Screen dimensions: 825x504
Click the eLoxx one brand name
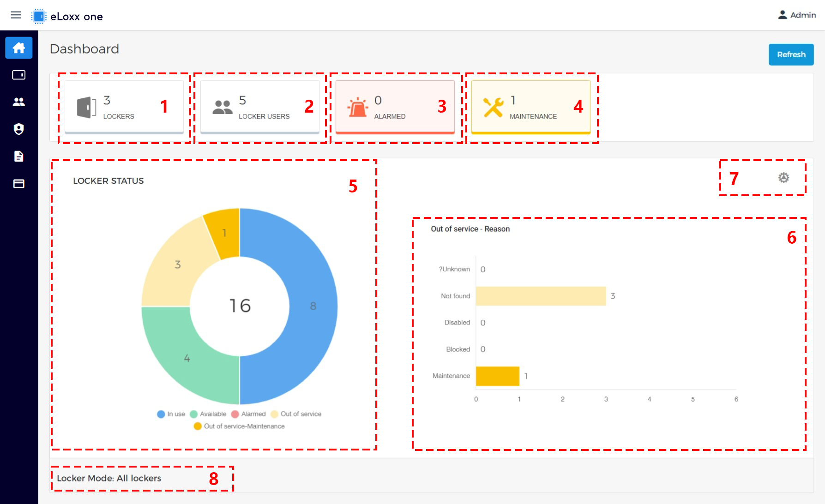pos(77,17)
